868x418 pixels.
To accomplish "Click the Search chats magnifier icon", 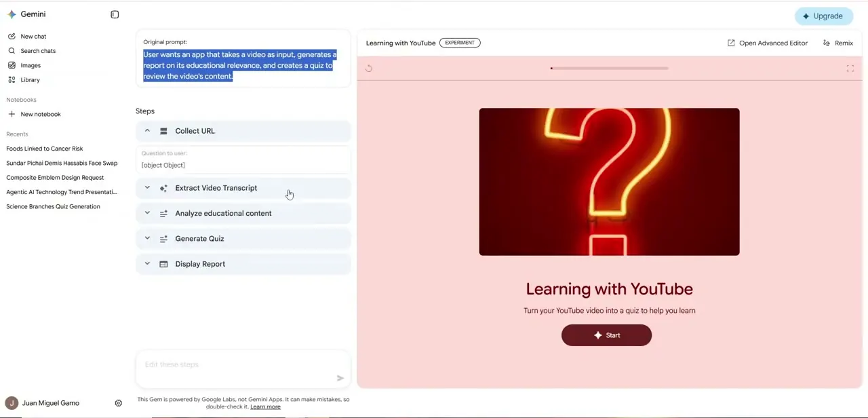I will click(12, 51).
